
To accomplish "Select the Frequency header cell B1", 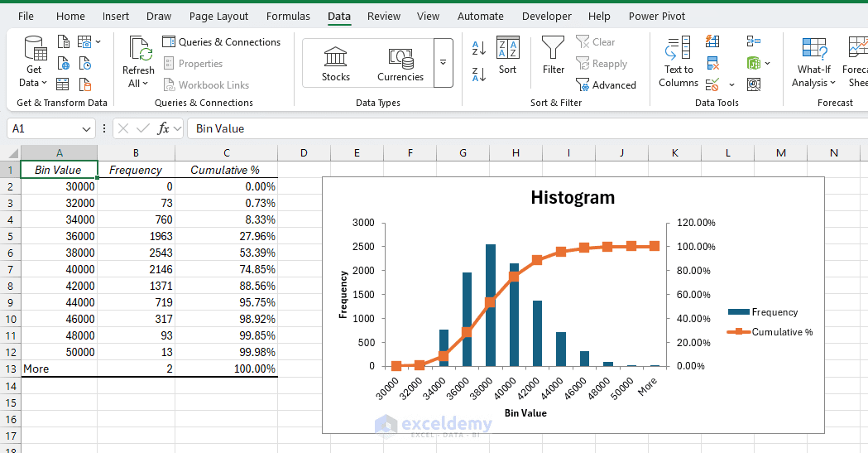I will pos(137,170).
